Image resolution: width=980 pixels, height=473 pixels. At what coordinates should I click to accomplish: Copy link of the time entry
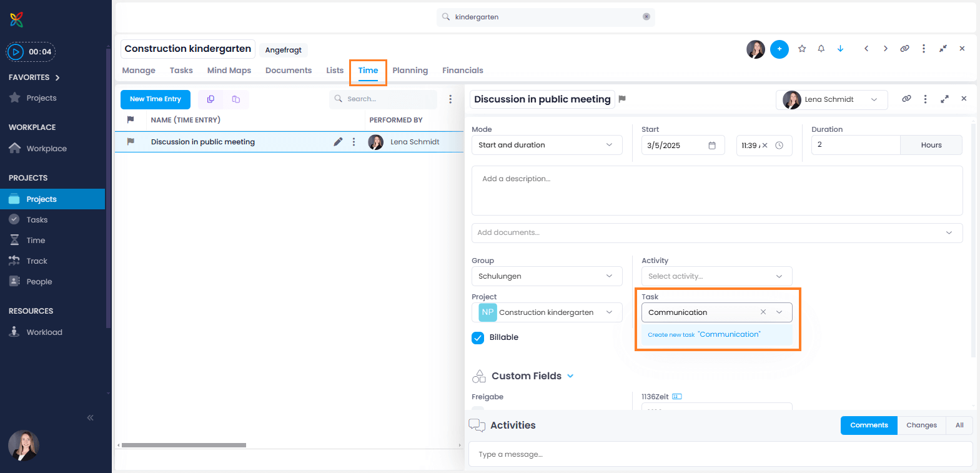906,99
